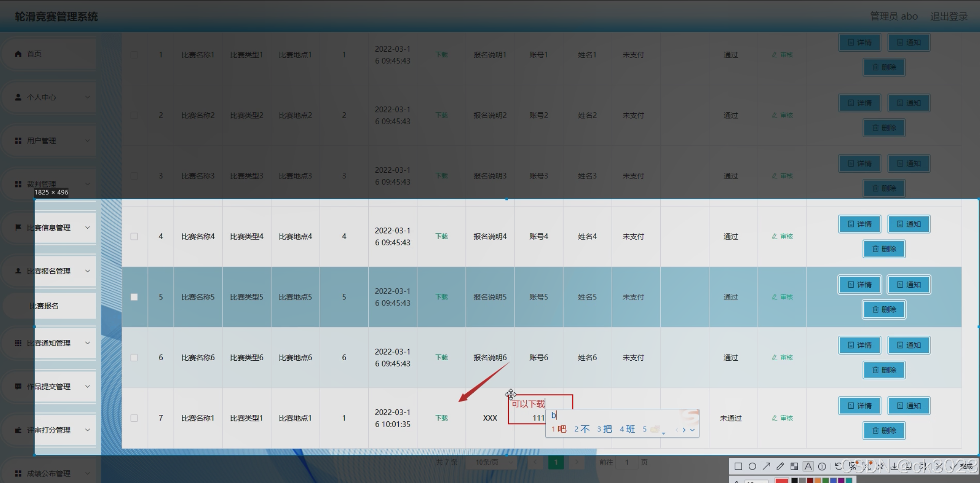Check the checkbox for row 6

point(134,358)
